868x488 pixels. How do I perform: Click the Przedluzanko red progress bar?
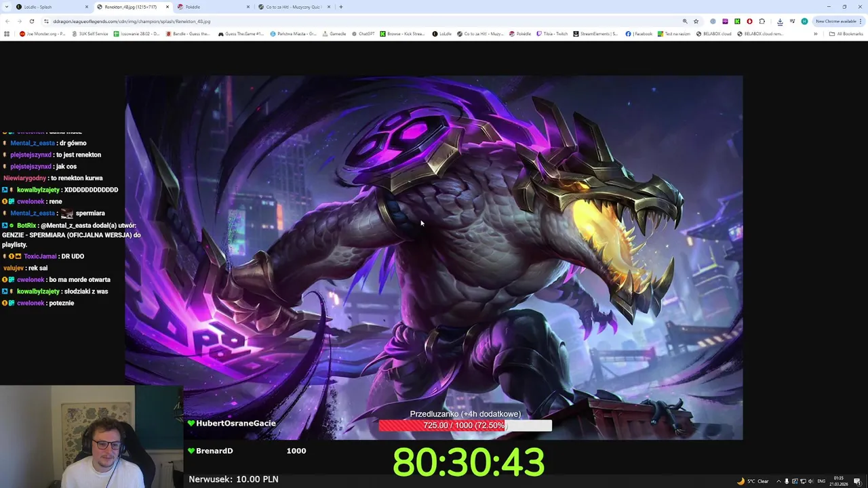point(465,426)
